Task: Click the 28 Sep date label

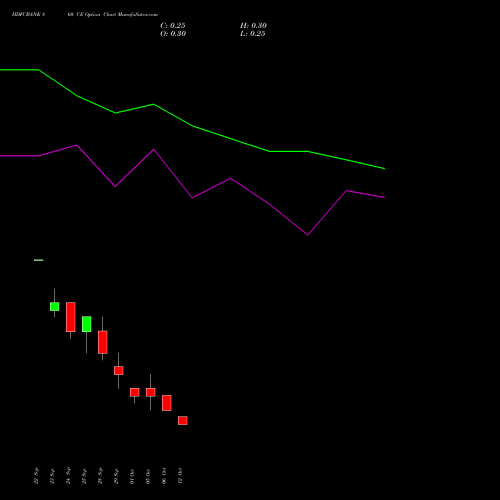Action: [x=100, y=476]
